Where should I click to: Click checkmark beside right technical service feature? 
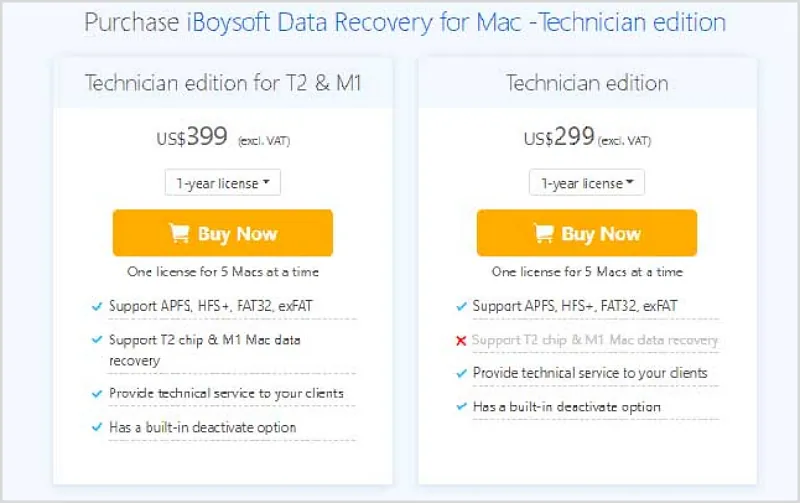click(x=461, y=374)
